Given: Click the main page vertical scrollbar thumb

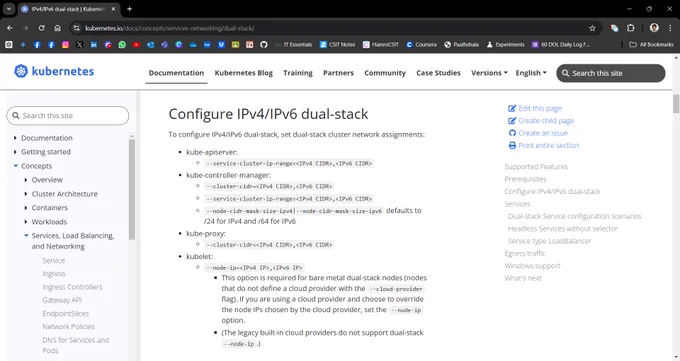Looking at the screenshot, I should [676, 103].
